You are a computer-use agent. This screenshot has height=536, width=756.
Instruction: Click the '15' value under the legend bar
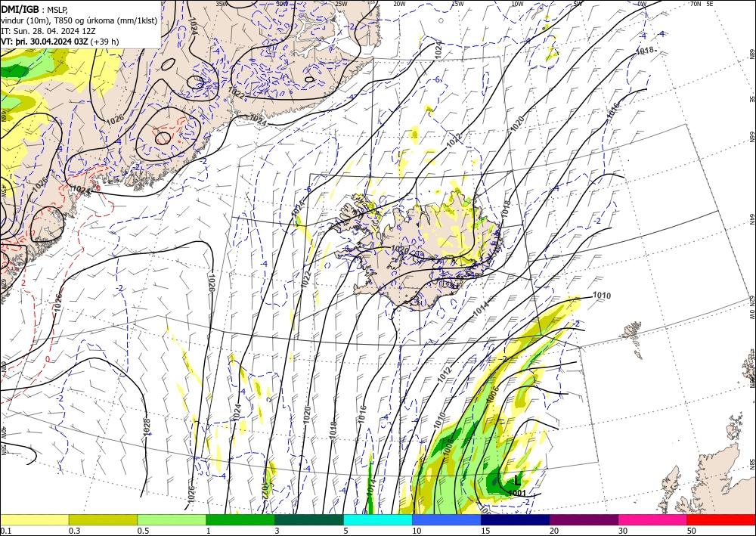point(485,531)
